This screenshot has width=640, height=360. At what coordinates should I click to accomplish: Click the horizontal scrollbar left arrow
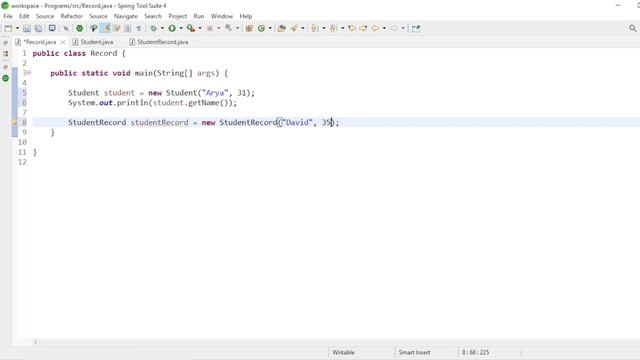pos(36,342)
